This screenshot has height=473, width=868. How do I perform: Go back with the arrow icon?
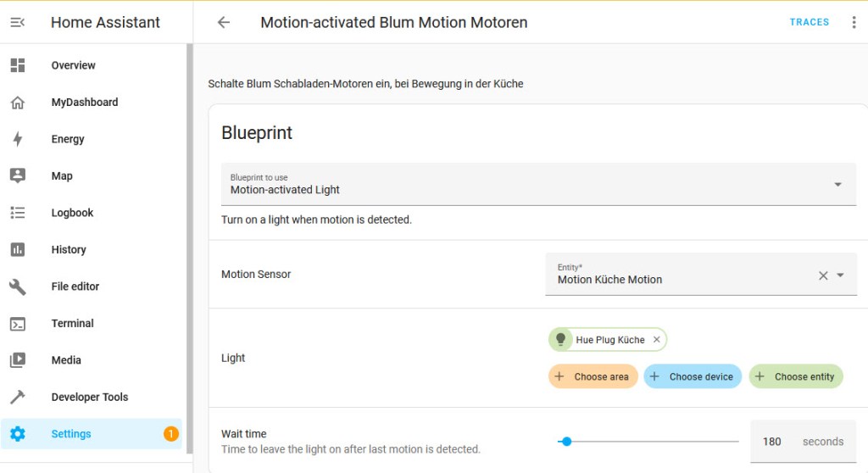pos(224,23)
